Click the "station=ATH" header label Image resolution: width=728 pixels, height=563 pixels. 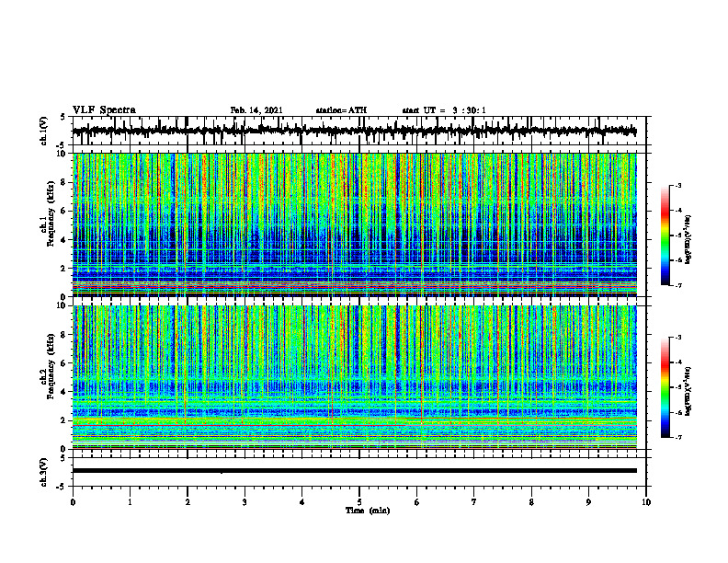point(341,110)
